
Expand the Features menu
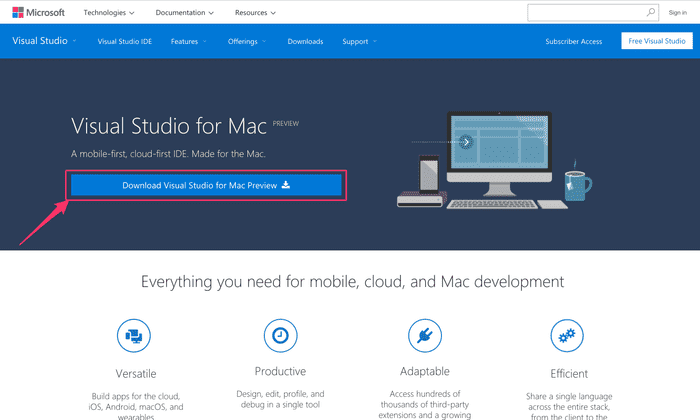tap(188, 42)
